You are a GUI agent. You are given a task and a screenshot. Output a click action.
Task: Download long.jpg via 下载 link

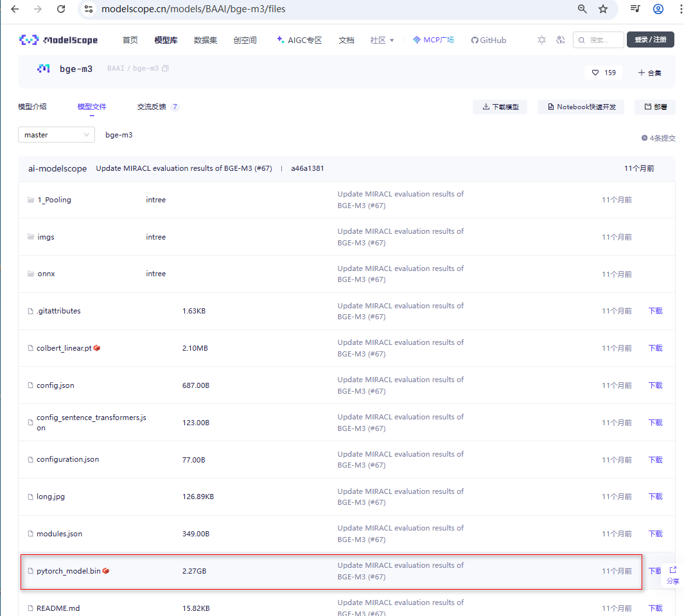655,497
